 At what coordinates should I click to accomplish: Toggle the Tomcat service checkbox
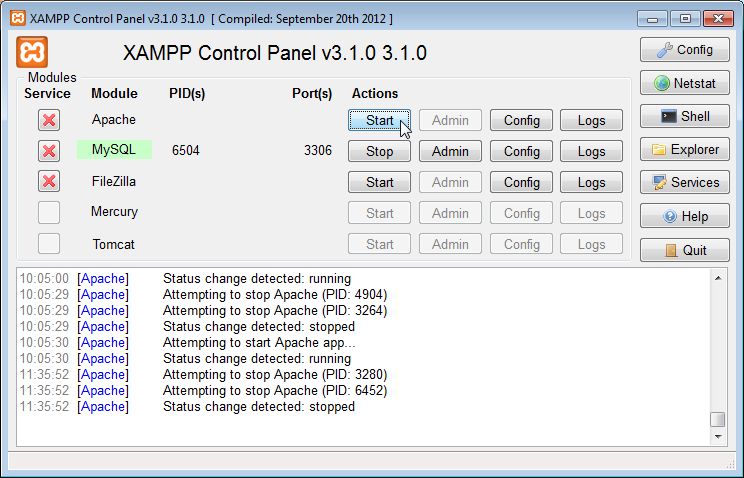tap(49, 244)
